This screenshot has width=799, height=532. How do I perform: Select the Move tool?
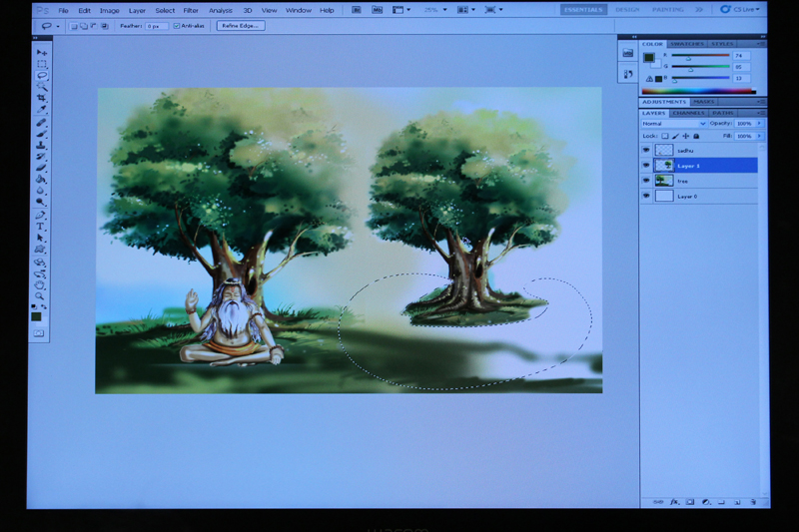[42, 52]
